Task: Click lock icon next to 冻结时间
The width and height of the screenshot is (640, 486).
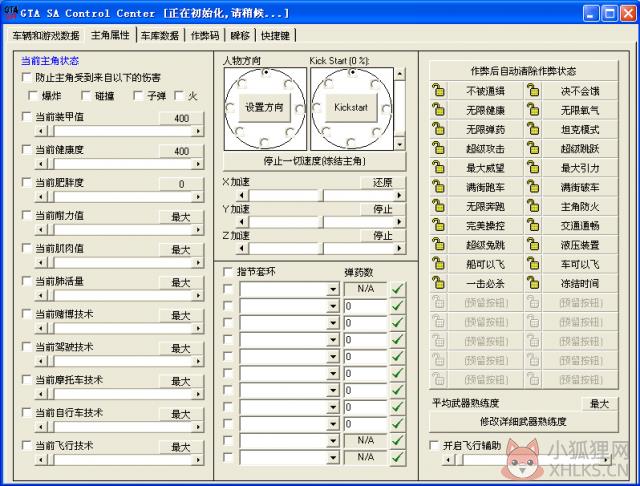Action: tap(533, 283)
